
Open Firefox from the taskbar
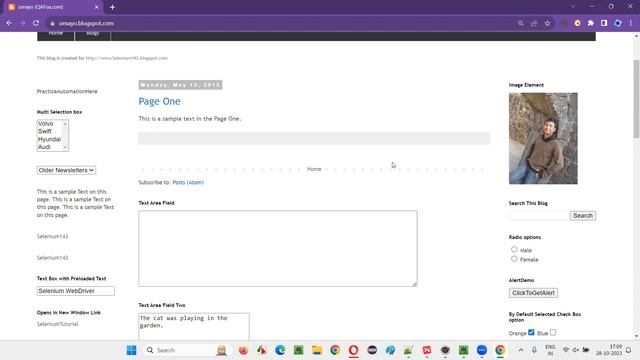click(243, 350)
